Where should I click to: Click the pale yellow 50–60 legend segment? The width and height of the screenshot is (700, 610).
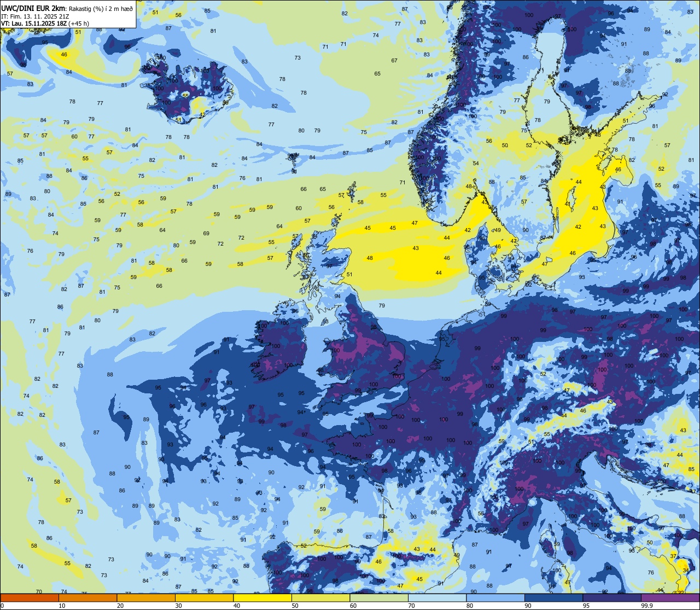tap(320, 597)
